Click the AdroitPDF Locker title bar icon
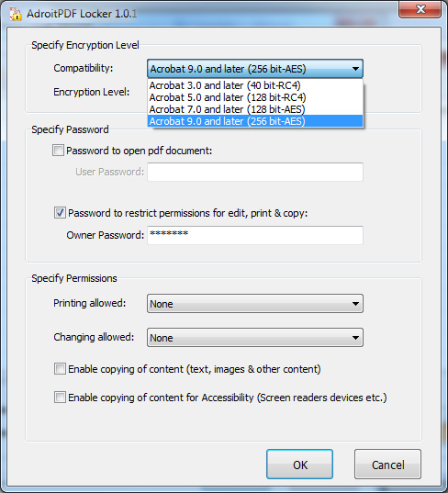448x493 pixels. click(x=16, y=14)
